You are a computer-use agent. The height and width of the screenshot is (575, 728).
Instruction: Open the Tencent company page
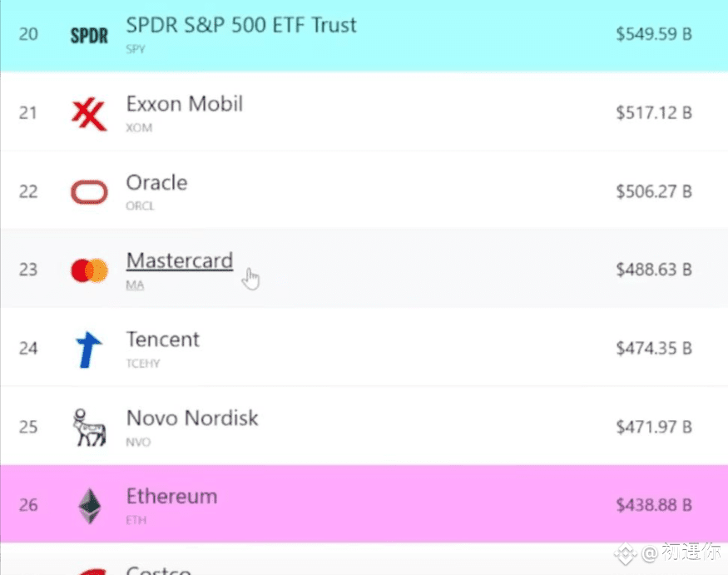(162, 340)
